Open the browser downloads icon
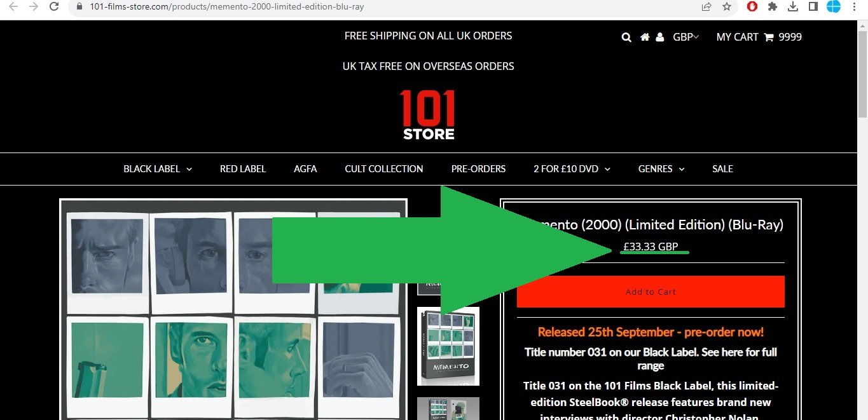 tap(793, 6)
